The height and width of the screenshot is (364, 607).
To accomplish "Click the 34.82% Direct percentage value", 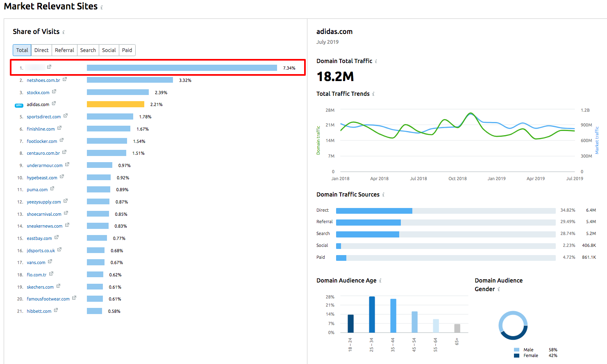I will [568, 210].
